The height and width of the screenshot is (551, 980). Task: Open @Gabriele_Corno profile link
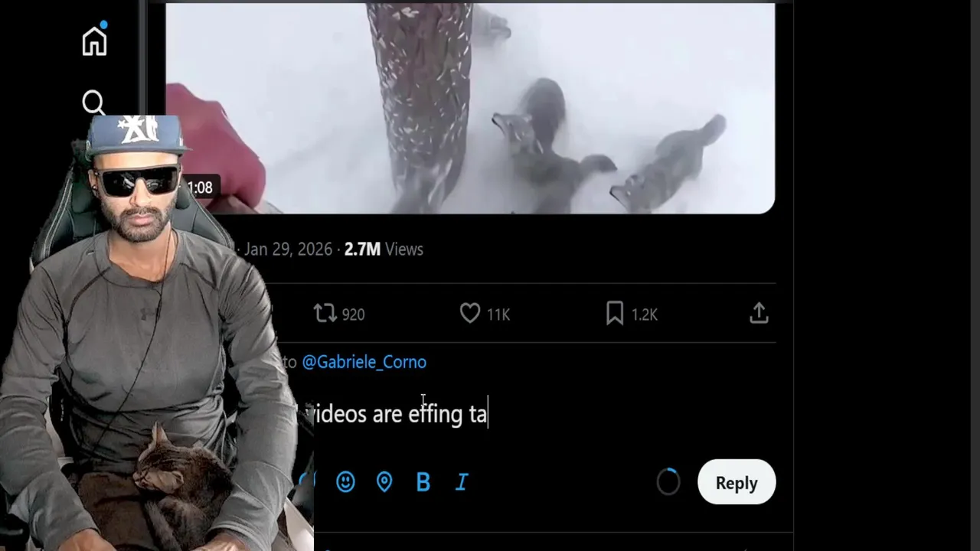[x=364, y=362]
